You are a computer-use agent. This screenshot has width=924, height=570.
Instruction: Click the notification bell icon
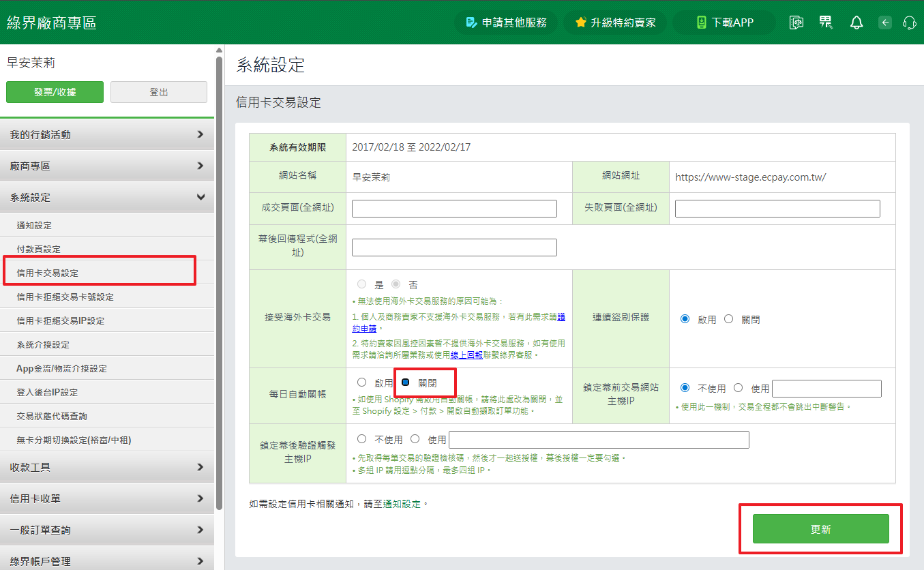tap(856, 22)
